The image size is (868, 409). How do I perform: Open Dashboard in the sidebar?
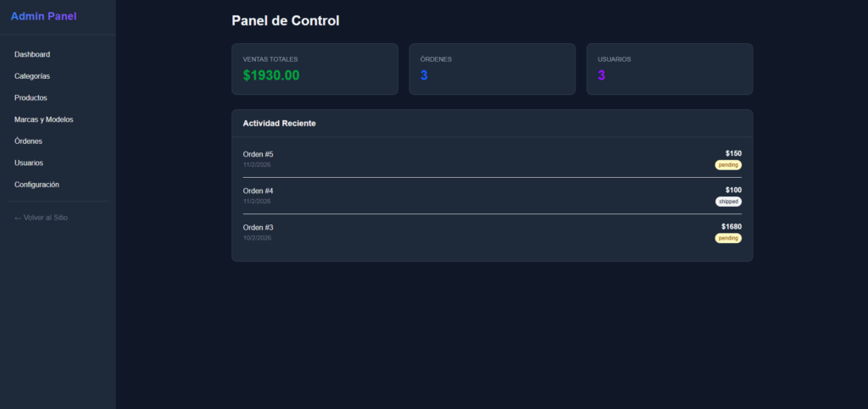coord(32,54)
